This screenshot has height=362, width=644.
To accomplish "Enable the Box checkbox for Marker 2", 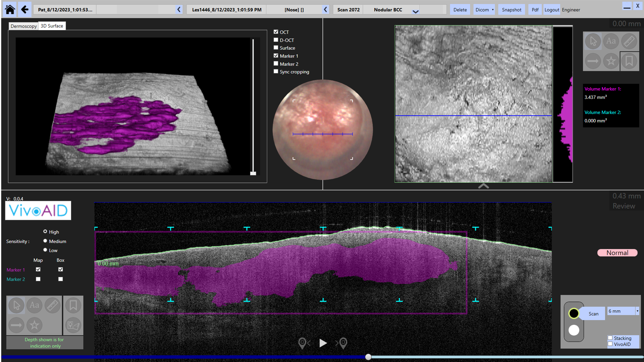I will [60, 279].
